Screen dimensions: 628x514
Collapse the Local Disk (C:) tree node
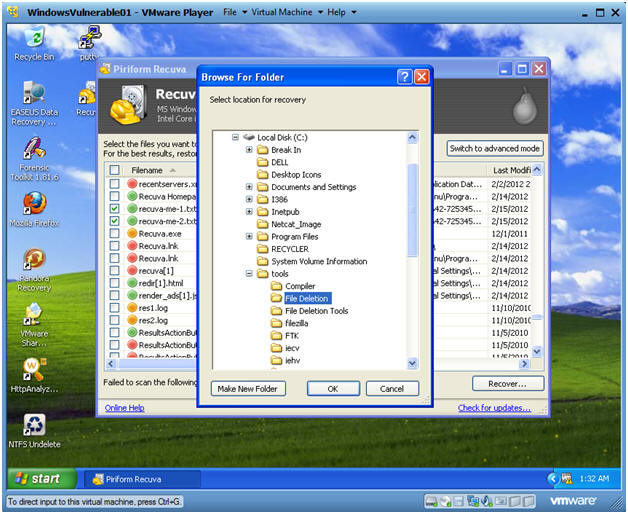click(x=235, y=137)
